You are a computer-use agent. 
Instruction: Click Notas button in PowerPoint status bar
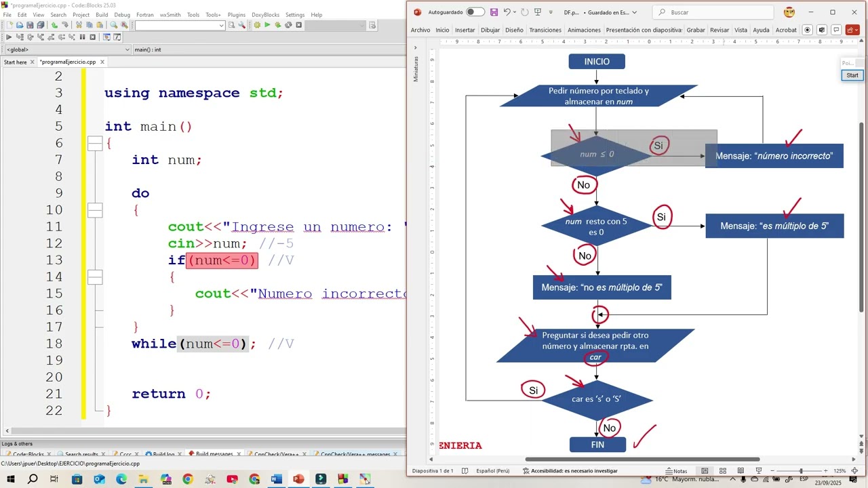(x=676, y=471)
